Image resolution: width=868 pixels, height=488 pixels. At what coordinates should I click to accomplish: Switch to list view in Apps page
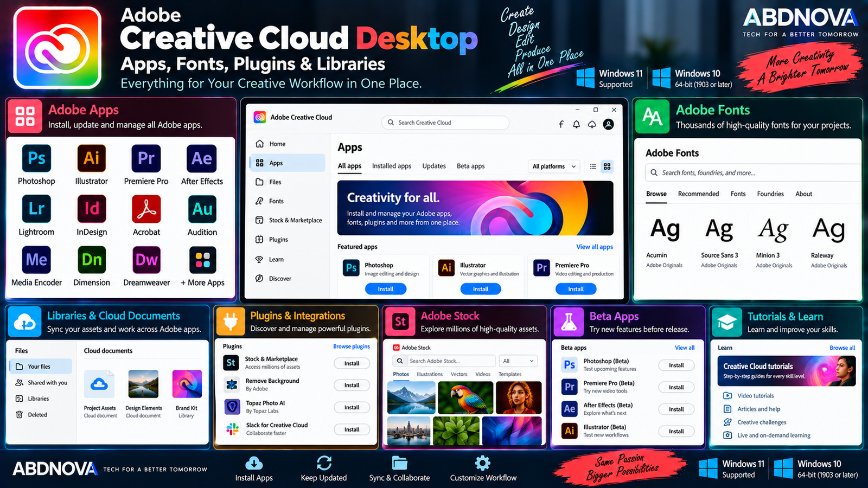(x=593, y=166)
